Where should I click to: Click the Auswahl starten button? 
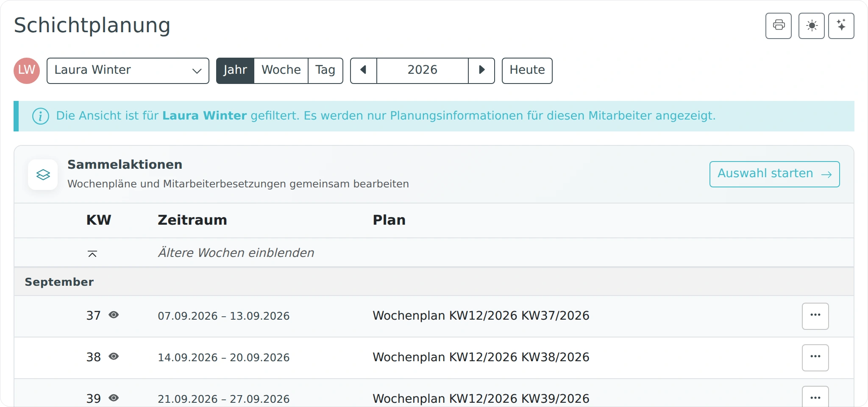pyautogui.click(x=774, y=174)
